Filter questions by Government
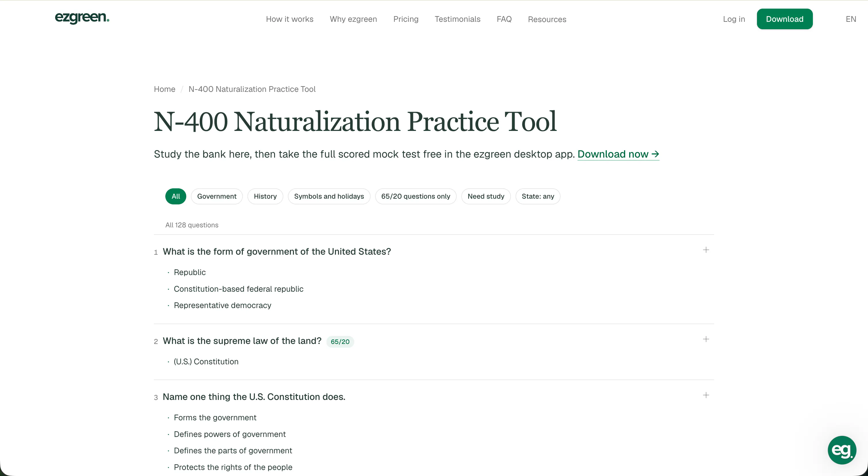The width and height of the screenshot is (868, 476). 217,196
